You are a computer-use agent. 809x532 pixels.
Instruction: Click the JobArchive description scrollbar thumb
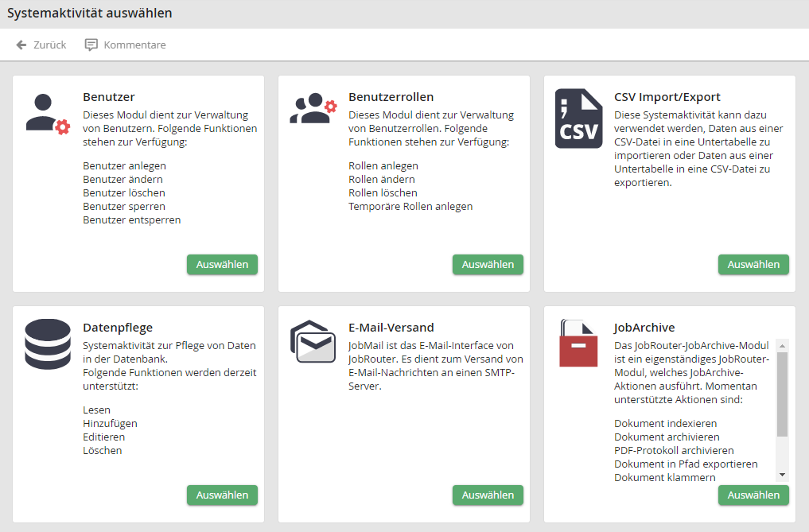pos(782,394)
